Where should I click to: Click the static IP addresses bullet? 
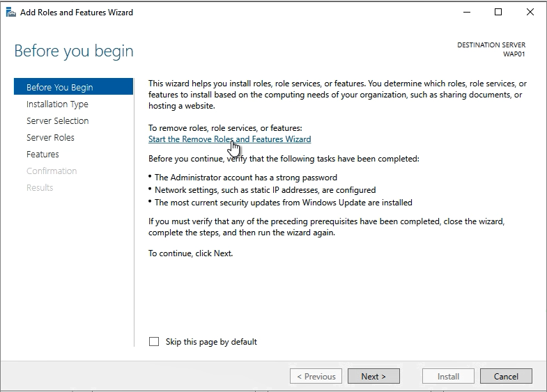pyautogui.click(x=262, y=190)
